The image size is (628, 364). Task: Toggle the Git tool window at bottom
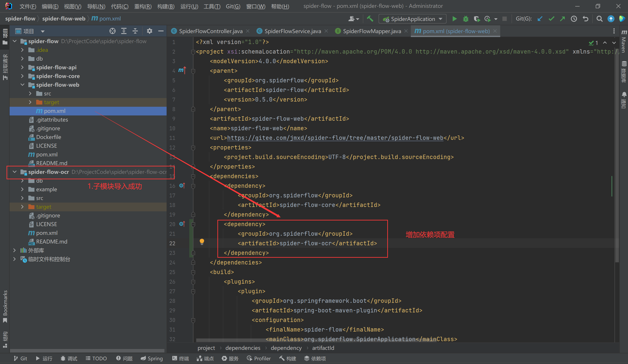(x=20, y=358)
